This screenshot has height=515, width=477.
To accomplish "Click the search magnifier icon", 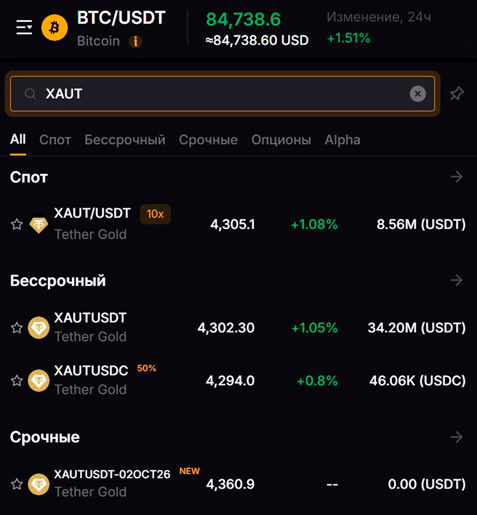I will [x=30, y=94].
